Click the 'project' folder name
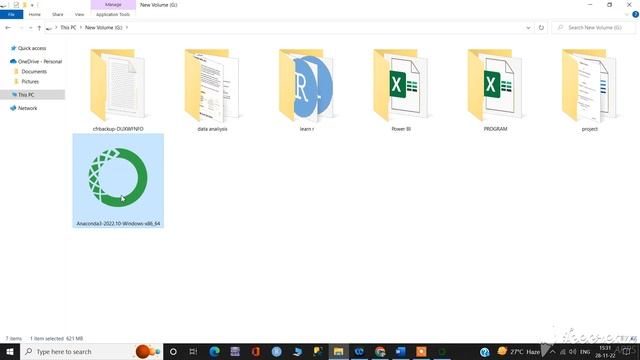 tap(589, 129)
